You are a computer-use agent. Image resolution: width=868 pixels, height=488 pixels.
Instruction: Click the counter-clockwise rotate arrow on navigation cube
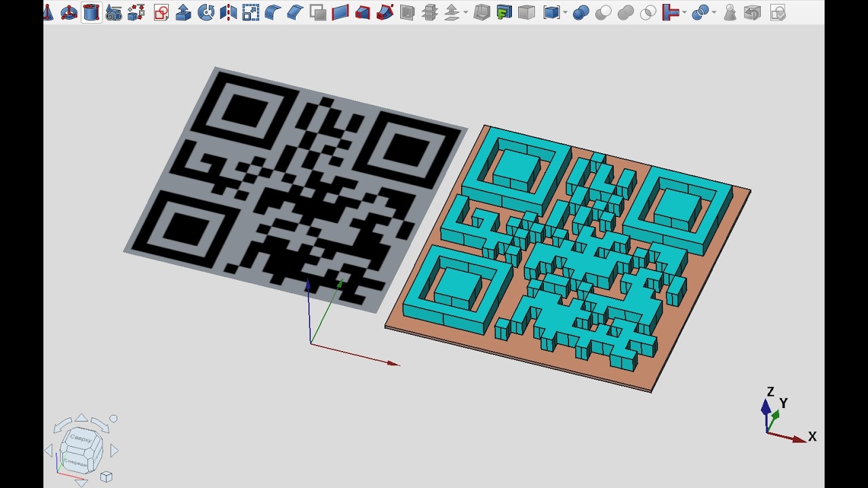tap(61, 425)
